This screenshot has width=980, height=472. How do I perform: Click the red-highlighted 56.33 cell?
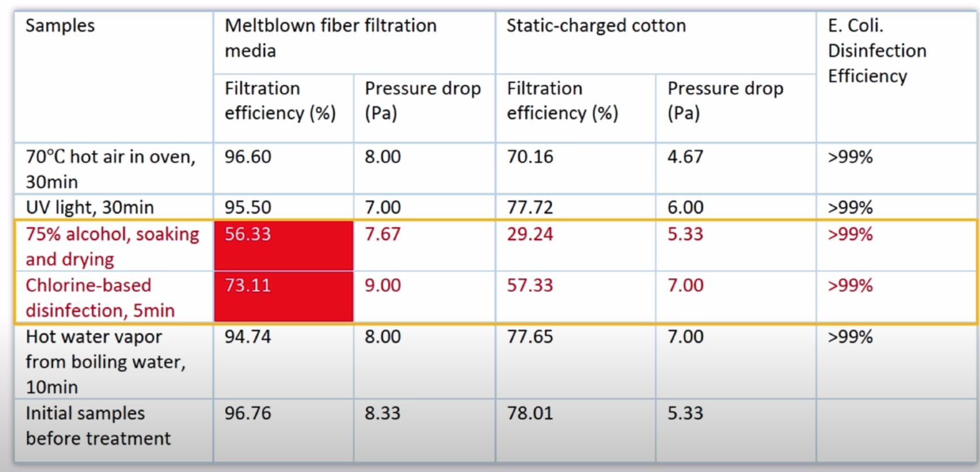pyautogui.click(x=283, y=245)
